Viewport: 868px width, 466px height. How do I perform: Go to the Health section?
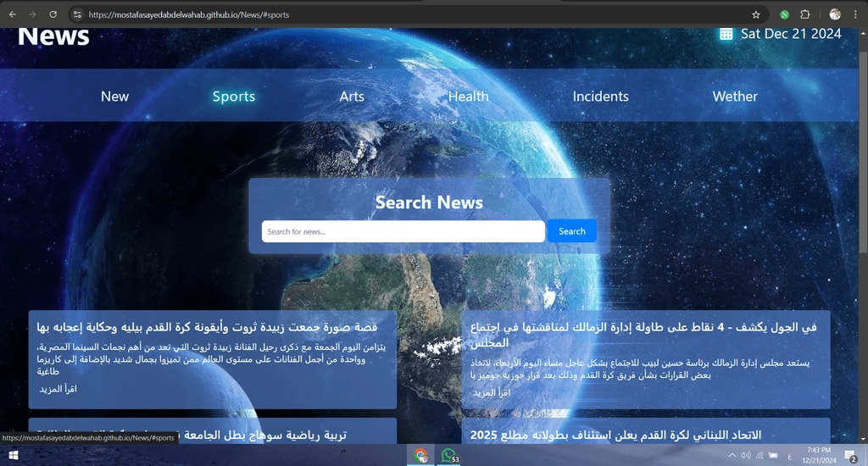click(468, 97)
